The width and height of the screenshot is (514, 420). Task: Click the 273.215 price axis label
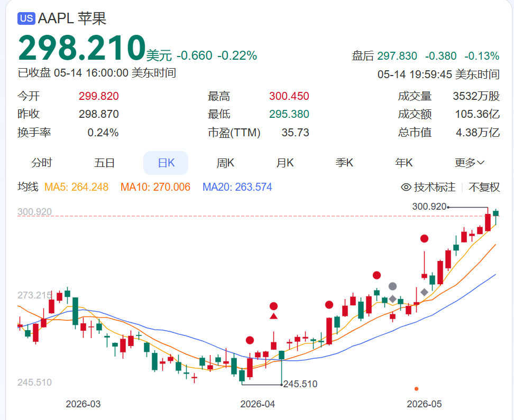click(34, 295)
